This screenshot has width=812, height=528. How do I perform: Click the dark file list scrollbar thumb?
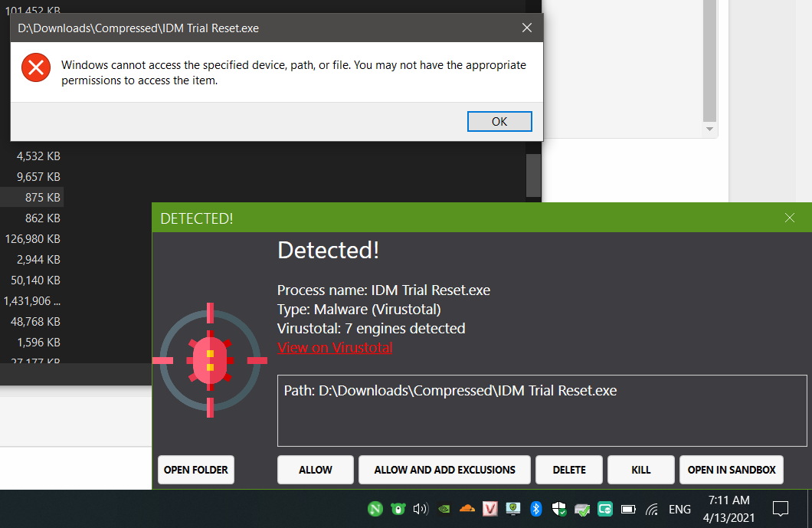[x=533, y=175]
